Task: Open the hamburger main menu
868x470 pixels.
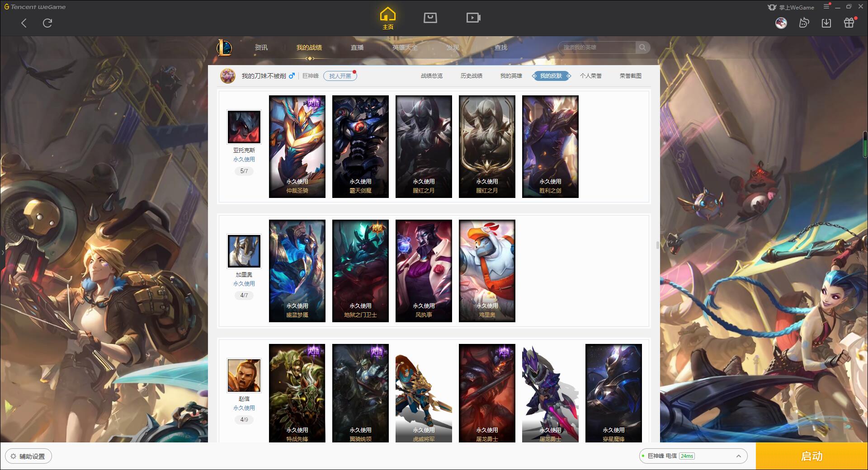Action: 826,7
